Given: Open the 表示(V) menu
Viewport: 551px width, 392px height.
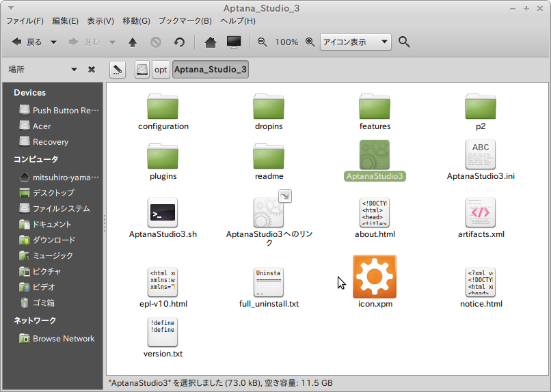Looking at the screenshot, I should 100,21.
